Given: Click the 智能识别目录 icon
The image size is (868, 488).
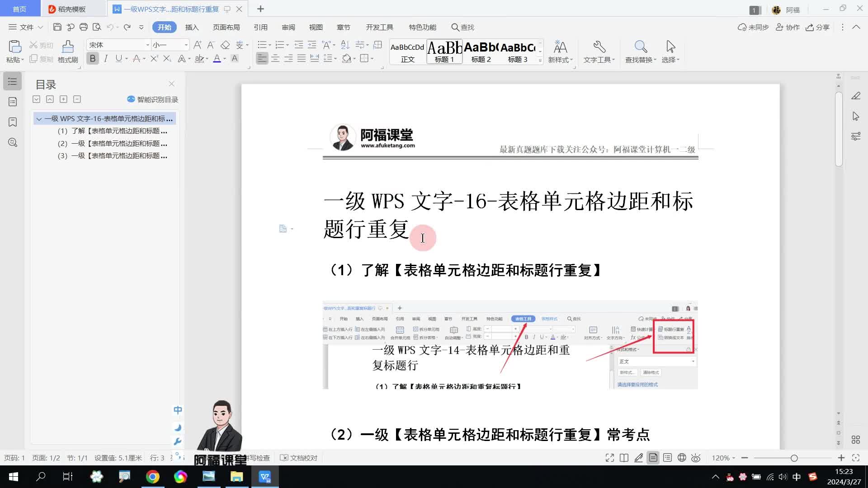Looking at the screenshot, I should coord(131,99).
